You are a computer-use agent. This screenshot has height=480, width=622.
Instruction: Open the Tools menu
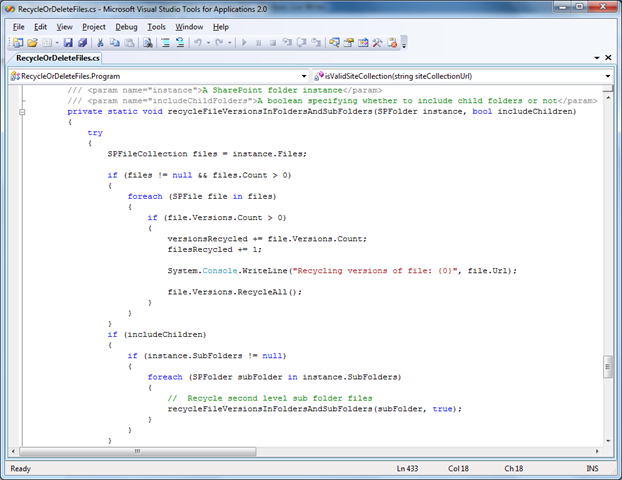point(156,27)
